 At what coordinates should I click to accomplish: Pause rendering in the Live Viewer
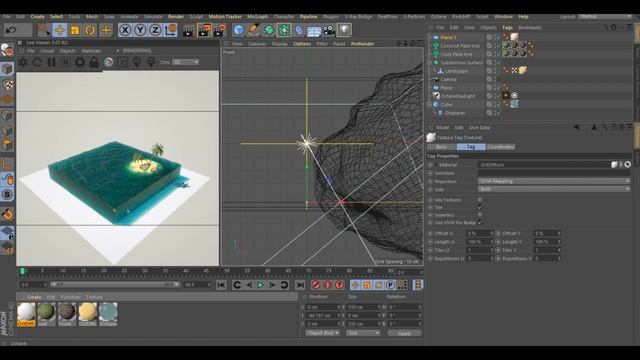[51, 62]
